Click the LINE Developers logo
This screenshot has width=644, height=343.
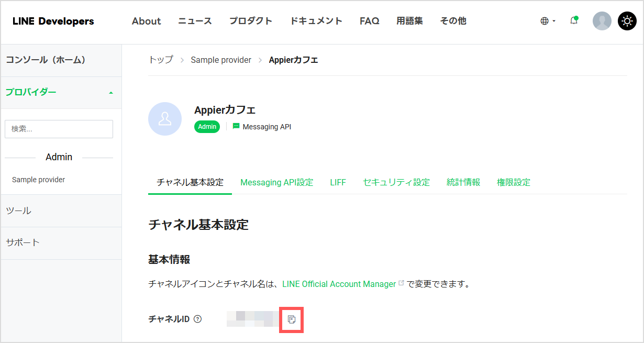pos(53,21)
